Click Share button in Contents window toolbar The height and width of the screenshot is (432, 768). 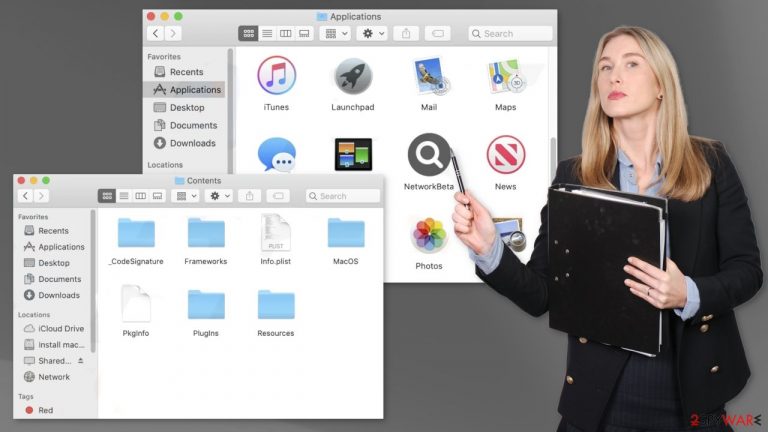249,196
